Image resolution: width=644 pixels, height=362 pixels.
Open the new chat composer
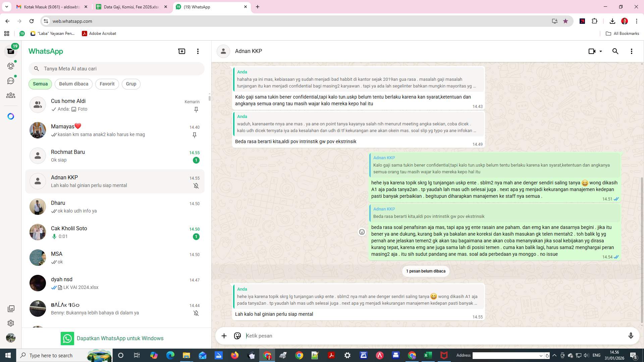point(181,51)
